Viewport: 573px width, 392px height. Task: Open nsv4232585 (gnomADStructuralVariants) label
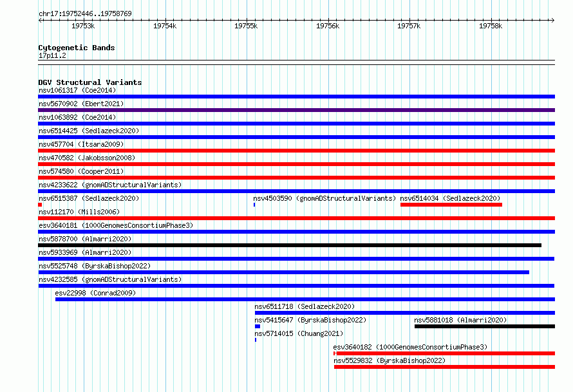pos(110,279)
